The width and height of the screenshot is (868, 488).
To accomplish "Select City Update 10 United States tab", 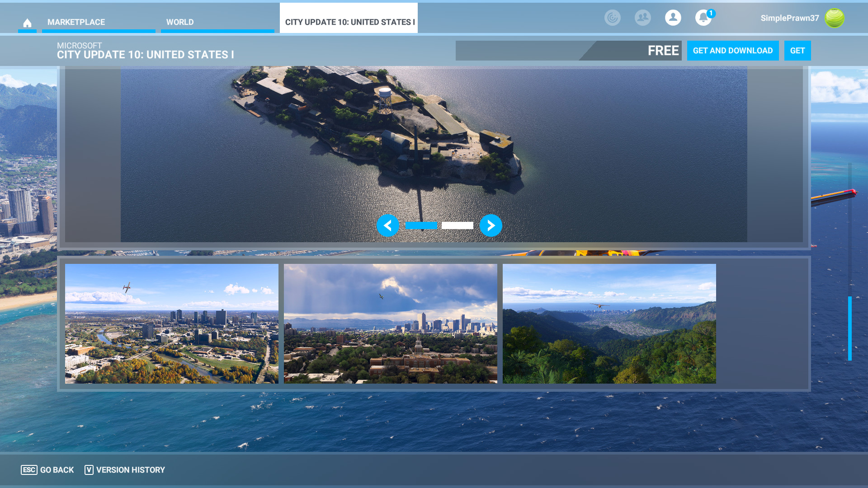I will click(x=349, y=21).
